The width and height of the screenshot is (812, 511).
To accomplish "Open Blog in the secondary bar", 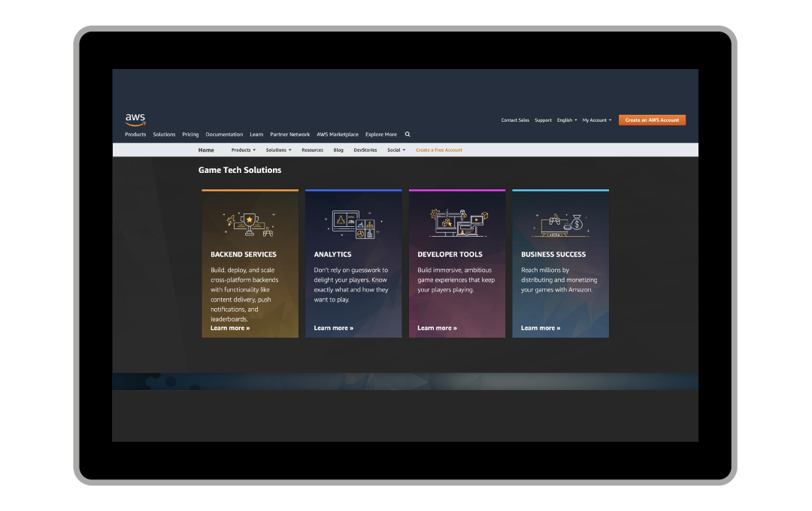I will pos(338,150).
